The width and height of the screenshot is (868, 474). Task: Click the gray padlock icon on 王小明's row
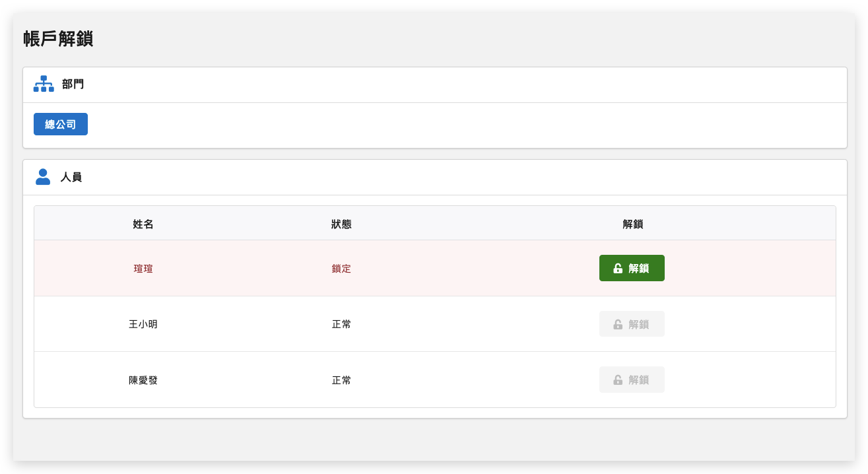617,323
